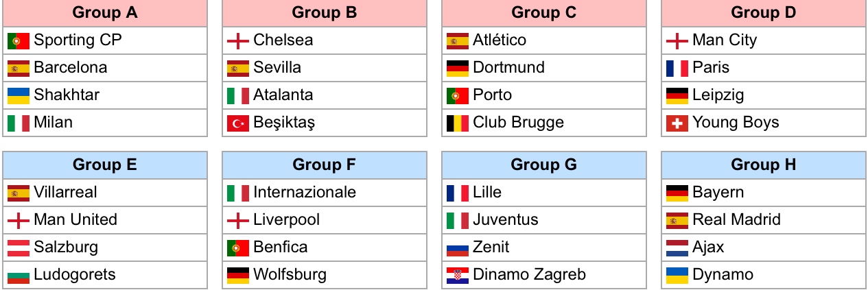Click the Switzerland flag beside Young Boys
Screen dimensions: 868x290
coord(677,123)
